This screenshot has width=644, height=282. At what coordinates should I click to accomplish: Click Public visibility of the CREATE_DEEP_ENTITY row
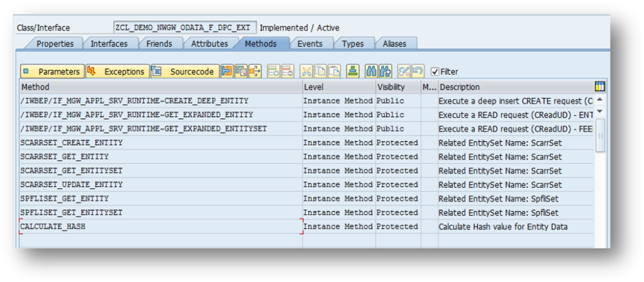[x=398, y=101]
